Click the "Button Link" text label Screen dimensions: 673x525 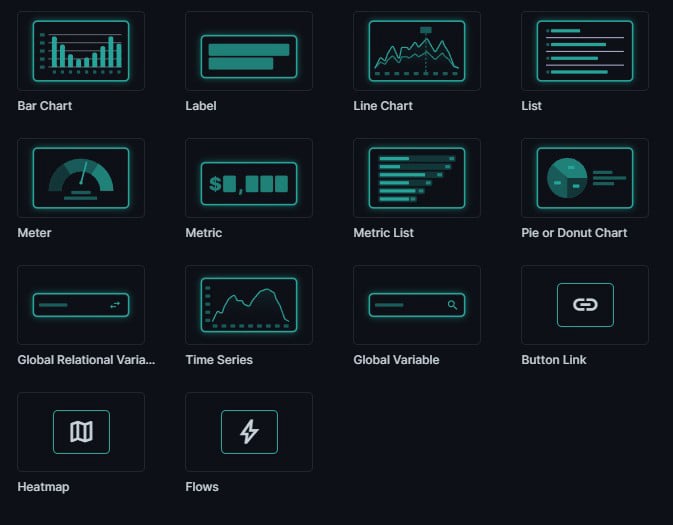(x=553, y=360)
